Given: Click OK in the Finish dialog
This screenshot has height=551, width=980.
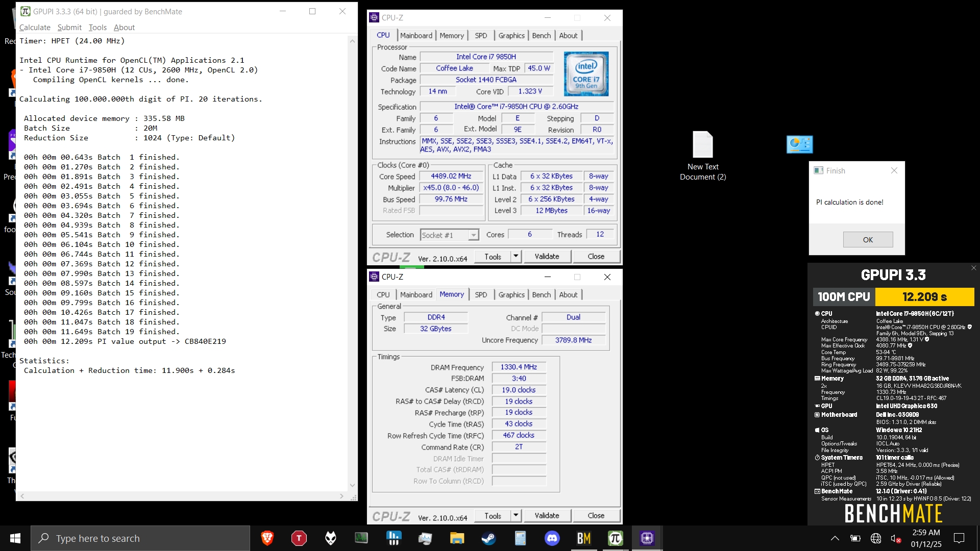Looking at the screenshot, I should coord(868,239).
